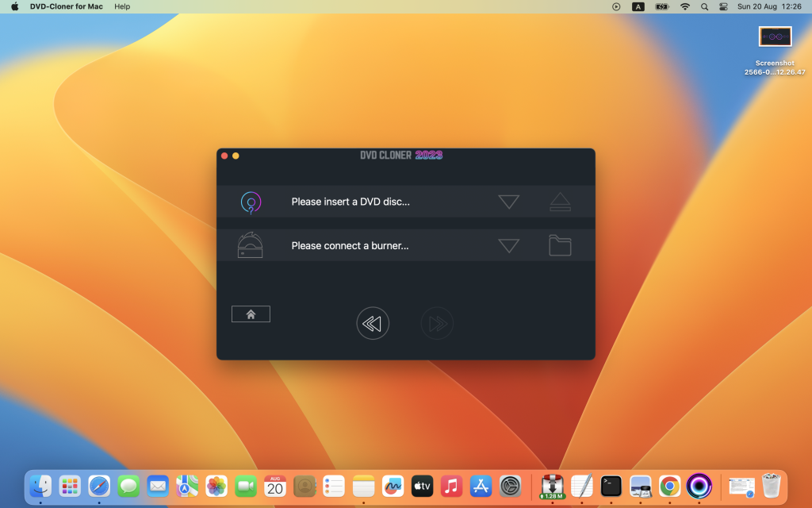Viewport: 812px width, 508px height.
Task: Open App Store from the Dock
Action: click(x=481, y=487)
